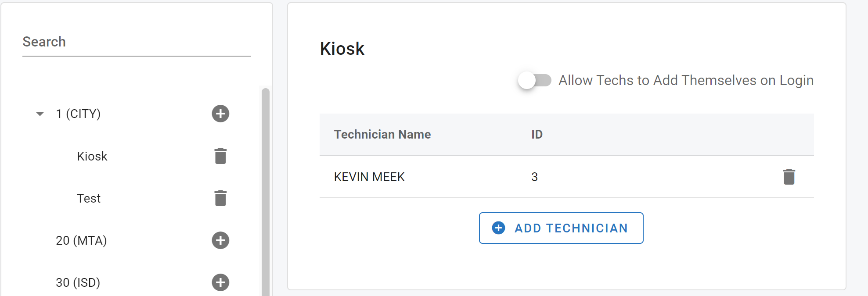Click the 1 (CITY) tree label
Image resolution: width=868 pixels, height=296 pixels.
coord(78,114)
